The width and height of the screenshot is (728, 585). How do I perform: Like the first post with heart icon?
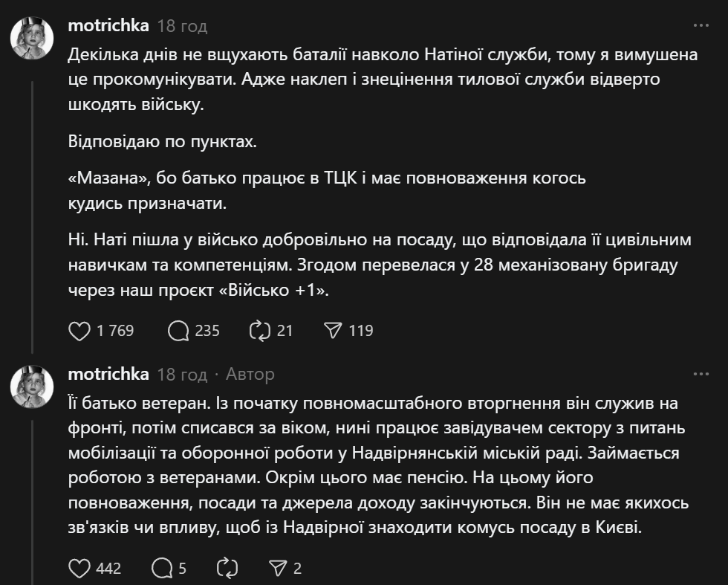coord(79,331)
